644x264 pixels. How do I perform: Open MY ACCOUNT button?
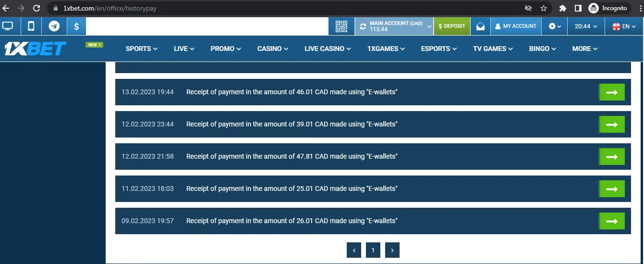516,26
